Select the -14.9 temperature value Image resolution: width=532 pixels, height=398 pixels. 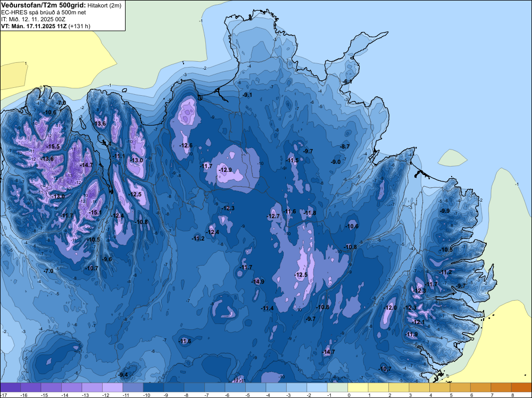257,281
